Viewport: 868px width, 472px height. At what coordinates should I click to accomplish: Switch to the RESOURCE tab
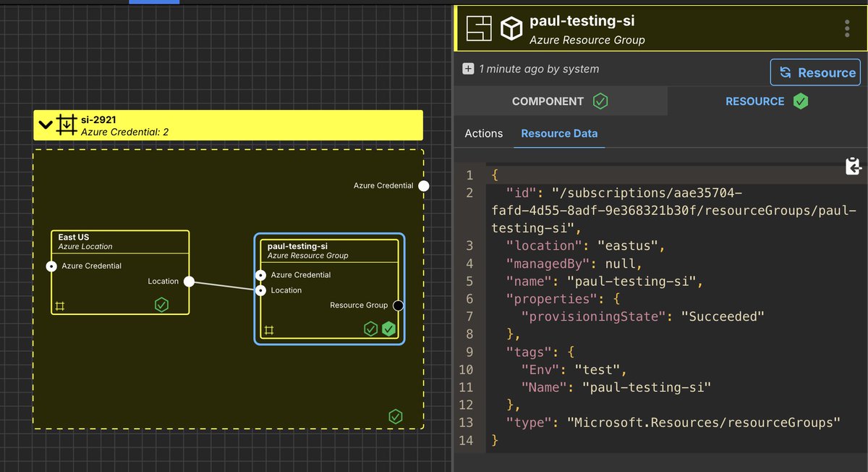767,101
